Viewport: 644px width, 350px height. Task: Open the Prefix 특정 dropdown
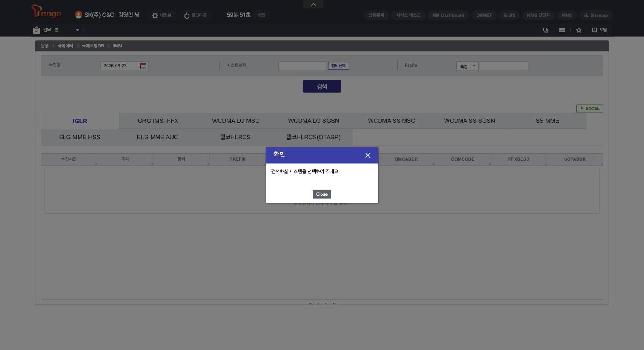click(x=467, y=66)
